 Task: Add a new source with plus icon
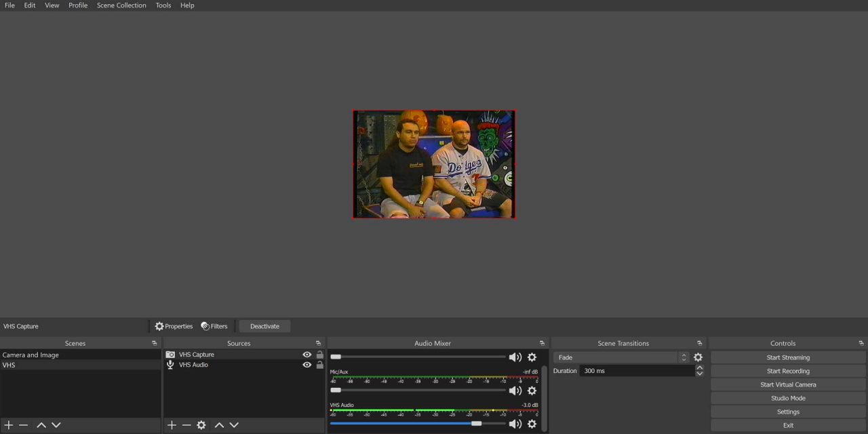(x=172, y=425)
